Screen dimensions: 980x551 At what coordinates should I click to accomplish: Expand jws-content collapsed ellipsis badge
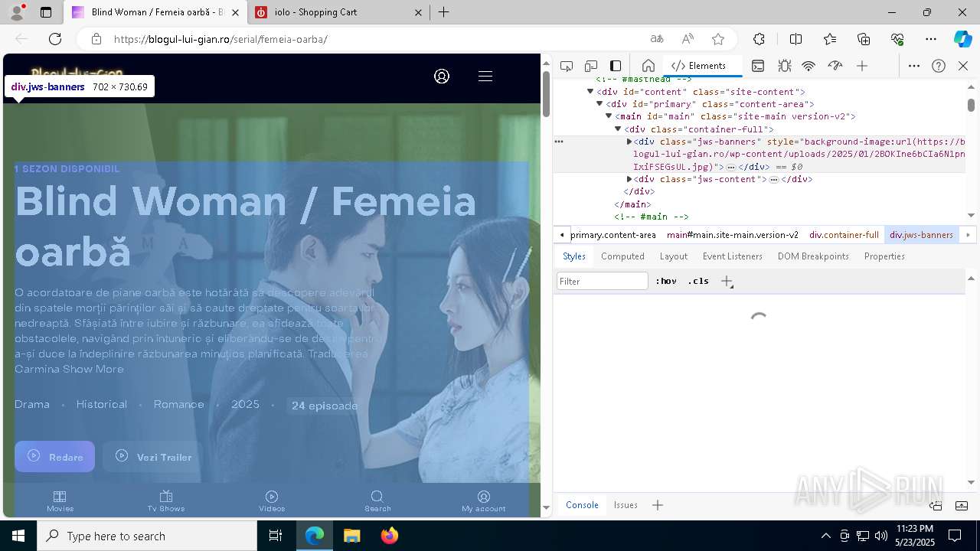[774, 179]
